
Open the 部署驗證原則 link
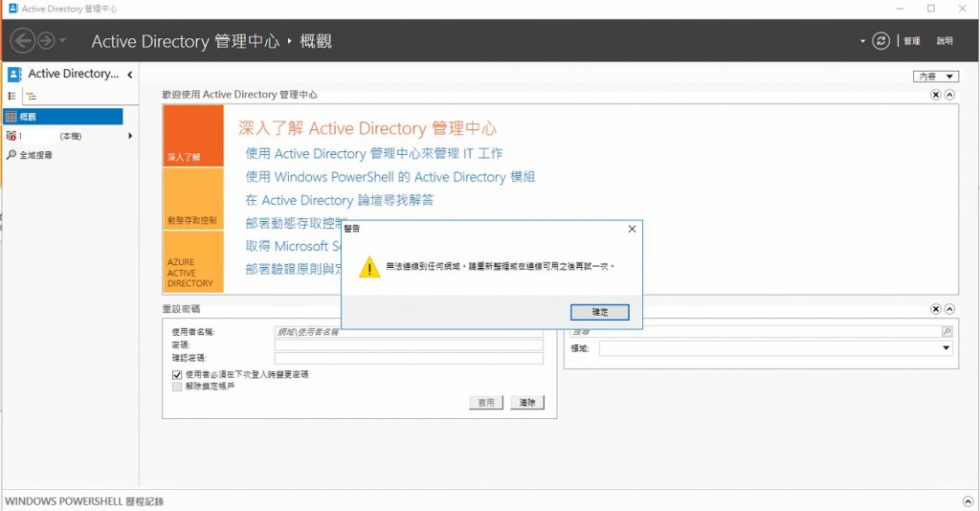tap(294, 269)
